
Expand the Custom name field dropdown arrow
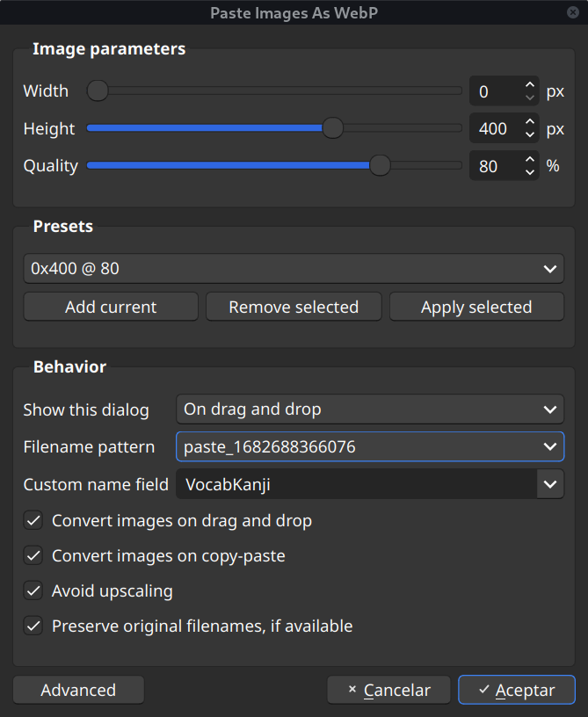[550, 483]
